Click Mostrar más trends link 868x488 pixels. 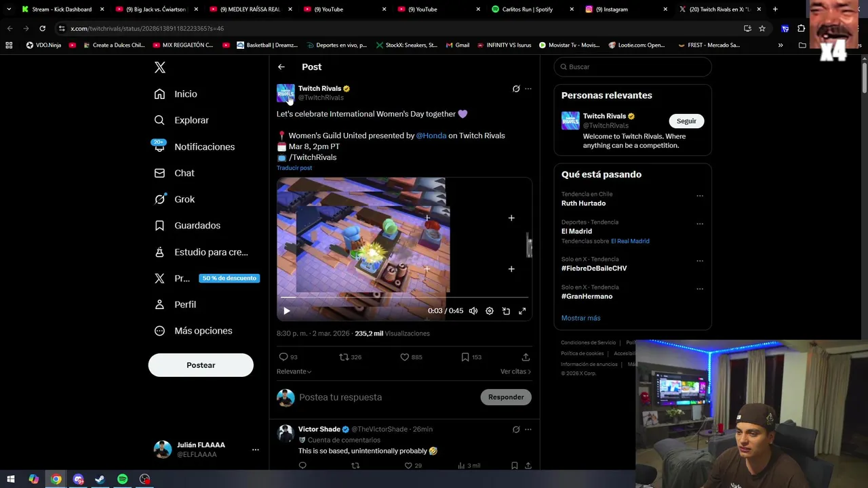[x=580, y=318]
